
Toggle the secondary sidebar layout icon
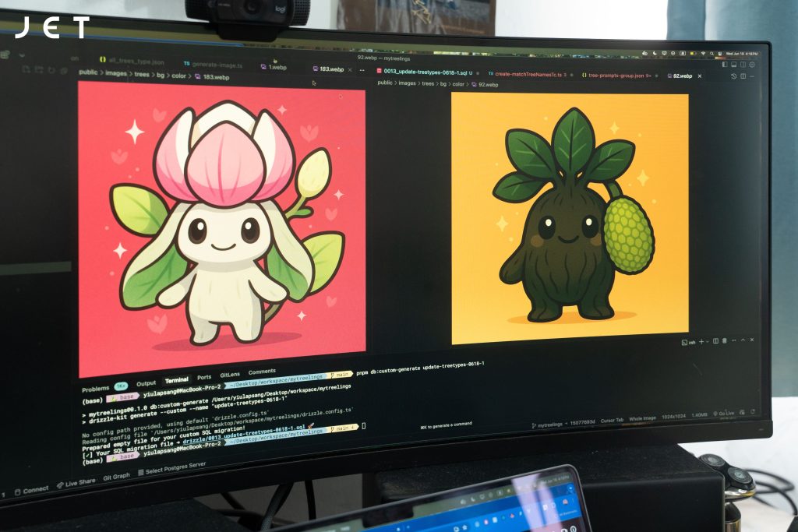(x=743, y=65)
